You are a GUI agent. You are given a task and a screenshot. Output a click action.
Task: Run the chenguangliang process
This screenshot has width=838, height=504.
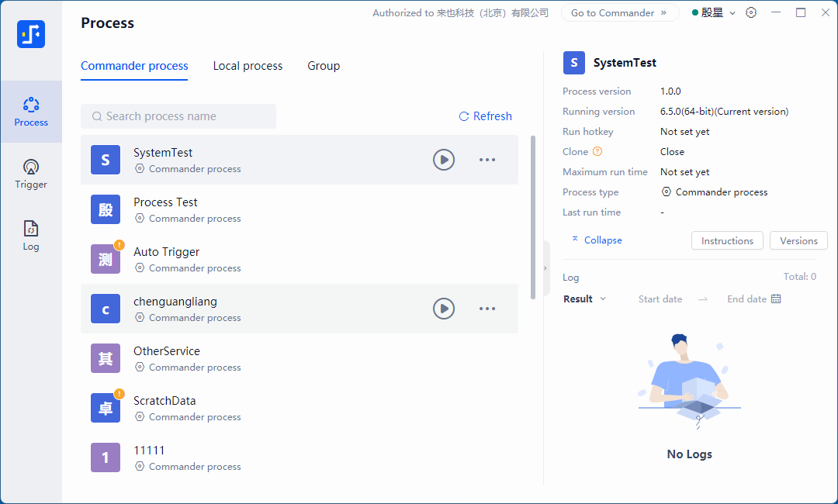(x=444, y=309)
